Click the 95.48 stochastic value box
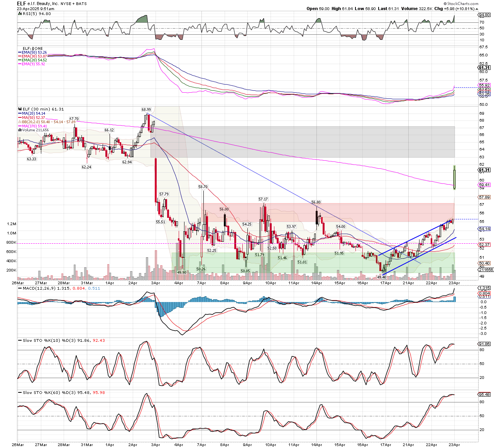This screenshot has width=494, height=448. (484, 395)
